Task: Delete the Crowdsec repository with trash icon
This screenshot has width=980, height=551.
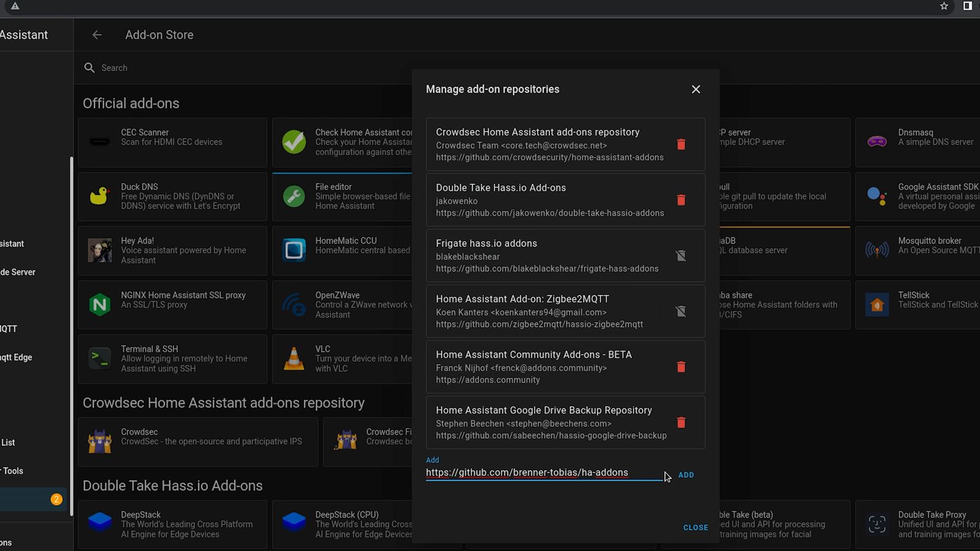Action: [x=680, y=144]
